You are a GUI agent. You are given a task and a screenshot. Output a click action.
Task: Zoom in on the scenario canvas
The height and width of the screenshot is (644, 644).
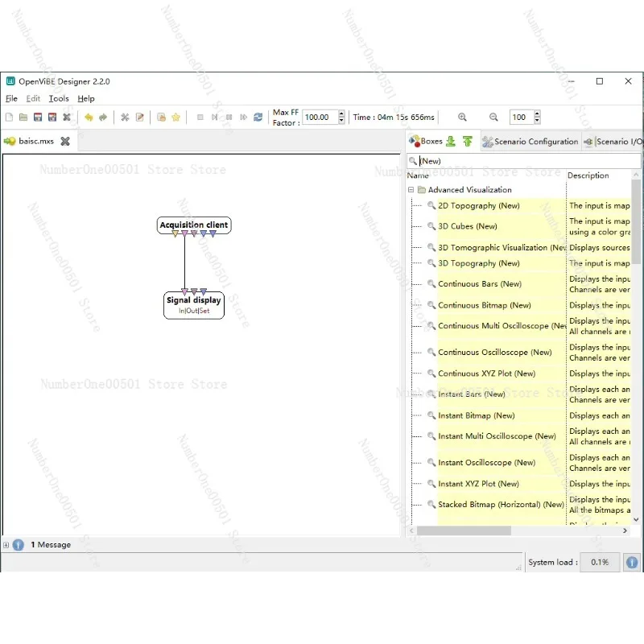(x=462, y=117)
